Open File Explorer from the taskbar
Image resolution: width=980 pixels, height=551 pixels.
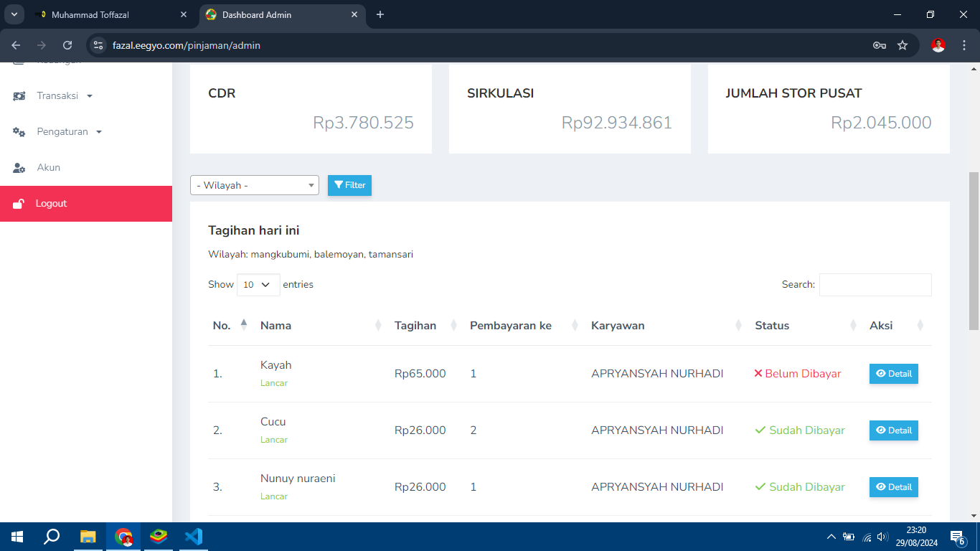coord(88,536)
